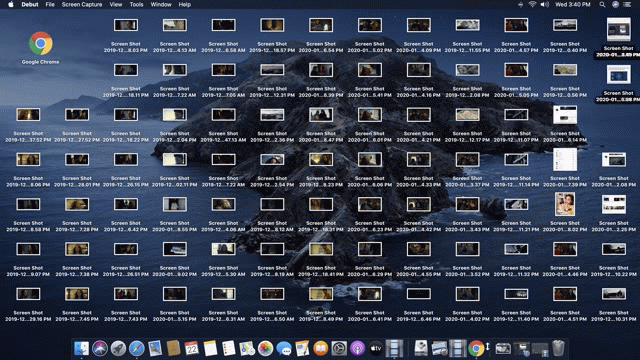The height and width of the screenshot is (360, 640).
Task: Select Screen Shot 2019-12...0.40 PM file
Action: click(x=565, y=25)
